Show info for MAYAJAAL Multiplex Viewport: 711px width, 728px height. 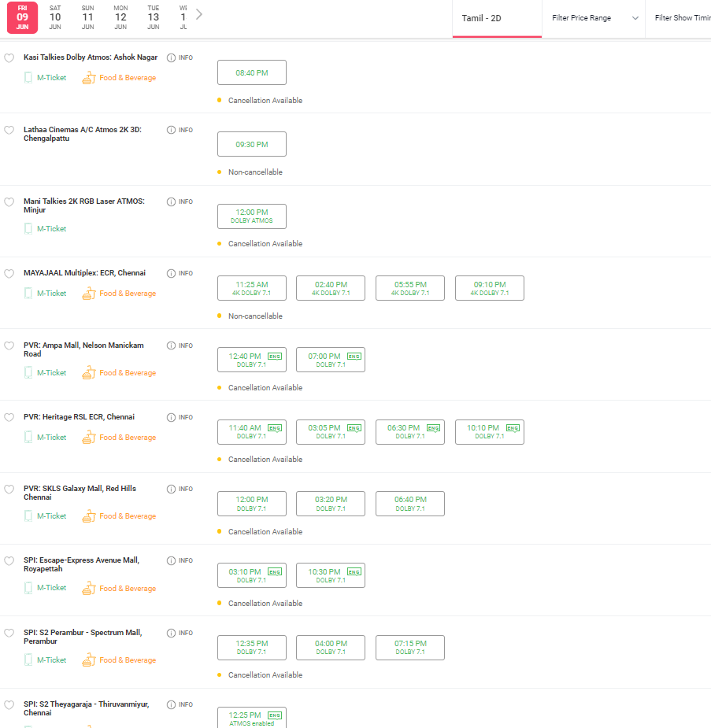point(171,273)
